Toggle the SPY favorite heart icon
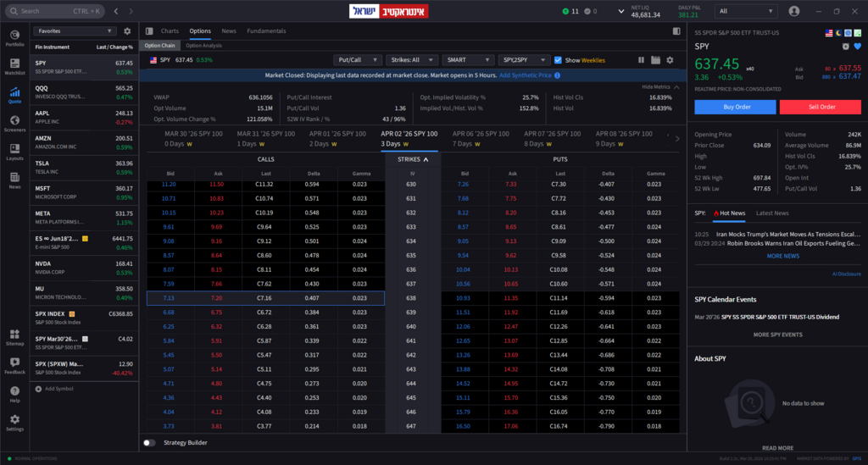Viewport: 868px width, 465px height. tap(858, 47)
